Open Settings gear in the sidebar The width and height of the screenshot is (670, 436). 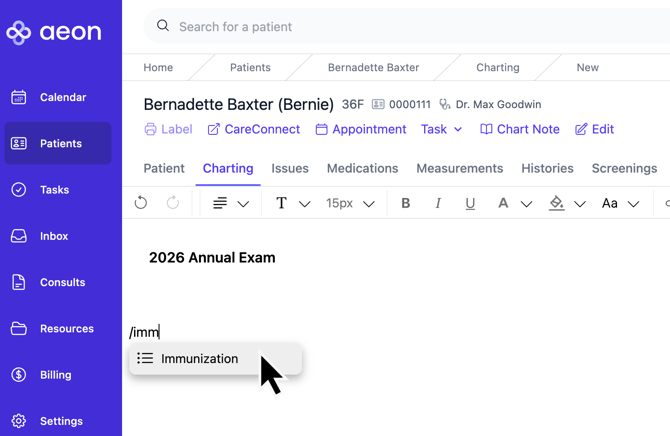[x=19, y=421]
